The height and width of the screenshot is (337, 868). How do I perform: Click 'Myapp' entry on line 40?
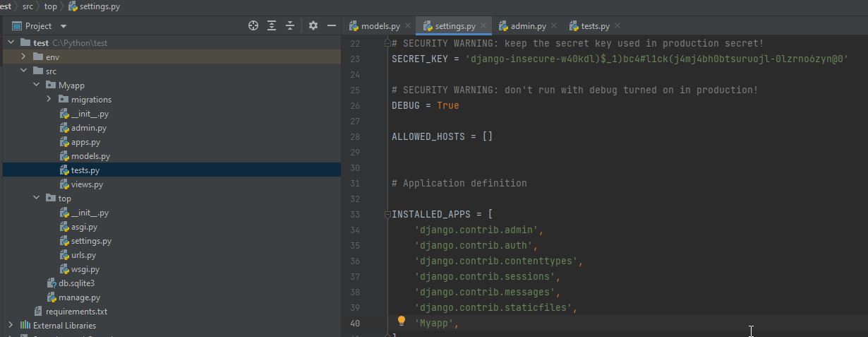(434, 323)
